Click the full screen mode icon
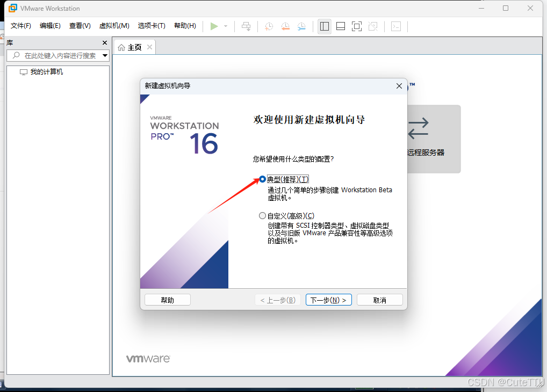This screenshot has height=392, width=547. (357, 26)
